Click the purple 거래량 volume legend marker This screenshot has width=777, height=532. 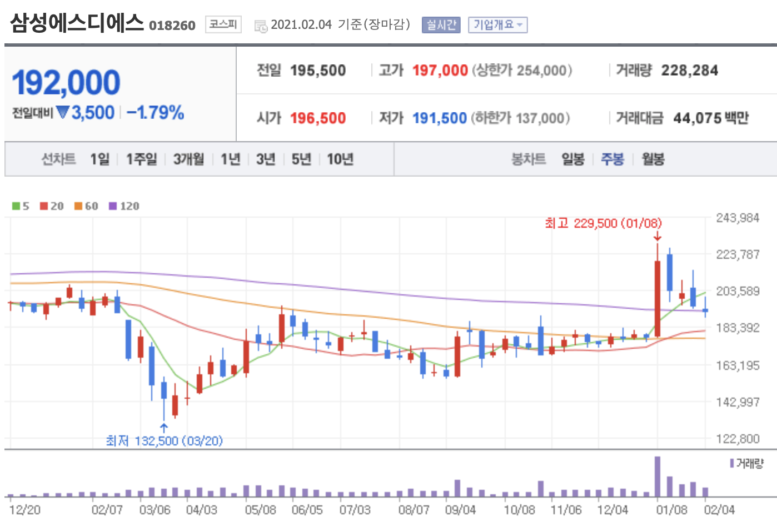pyautogui.click(x=732, y=463)
